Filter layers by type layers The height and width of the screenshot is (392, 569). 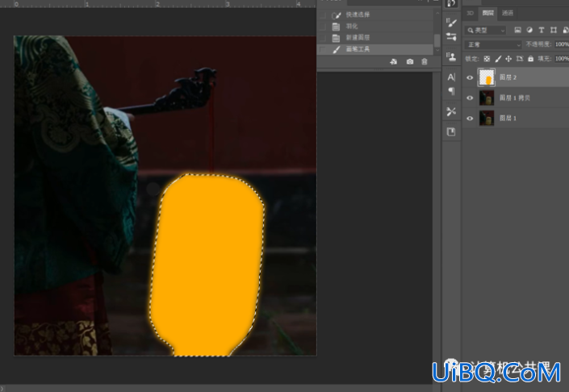click(542, 30)
